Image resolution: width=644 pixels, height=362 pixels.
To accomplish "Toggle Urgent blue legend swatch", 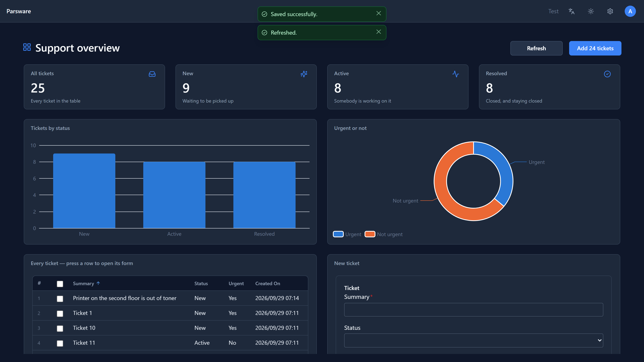I will click(338, 234).
